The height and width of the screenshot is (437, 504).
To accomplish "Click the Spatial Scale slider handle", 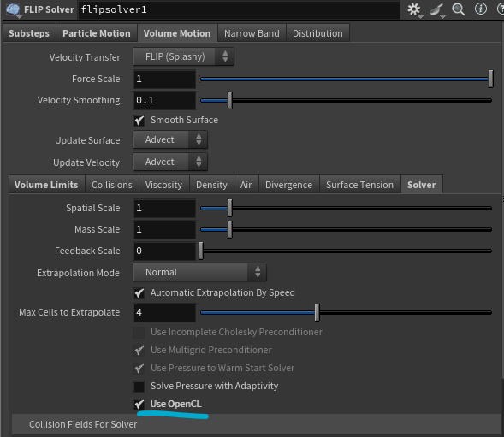I will click(229, 208).
